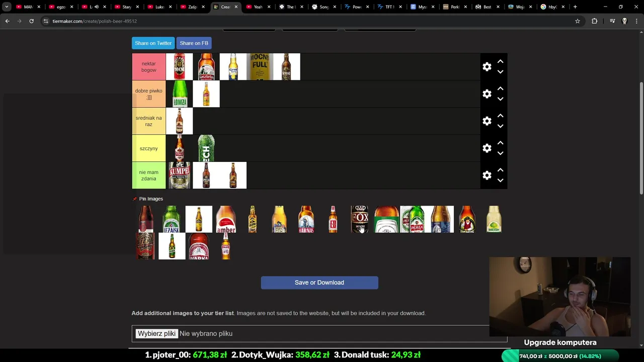The height and width of the screenshot is (362, 644).
Task: Select Mocny Full yellow can image
Action: point(260,67)
